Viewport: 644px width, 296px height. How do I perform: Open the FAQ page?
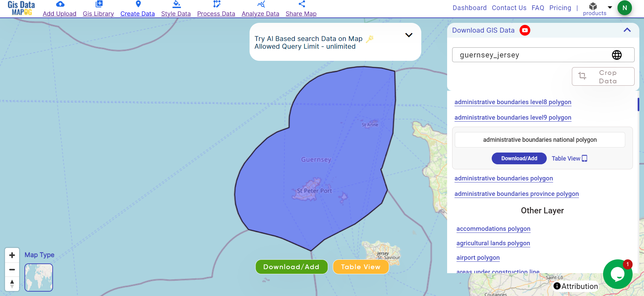(538, 8)
